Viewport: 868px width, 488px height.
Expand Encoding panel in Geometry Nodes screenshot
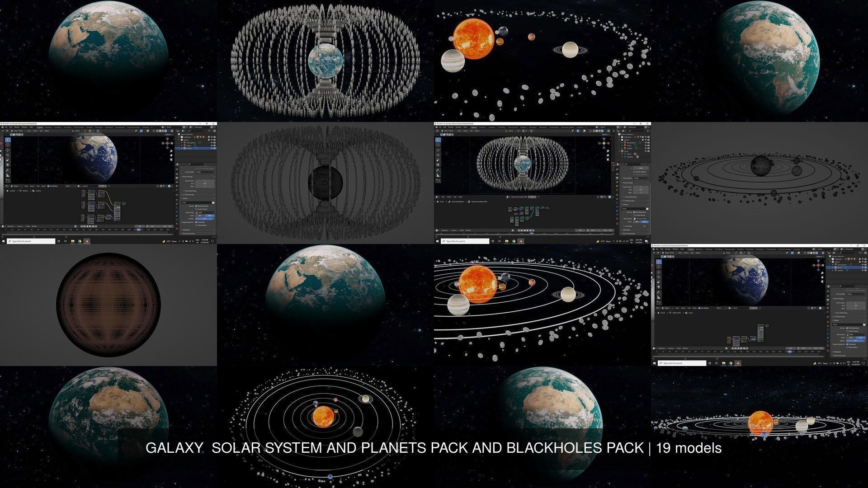pyautogui.click(x=627, y=226)
